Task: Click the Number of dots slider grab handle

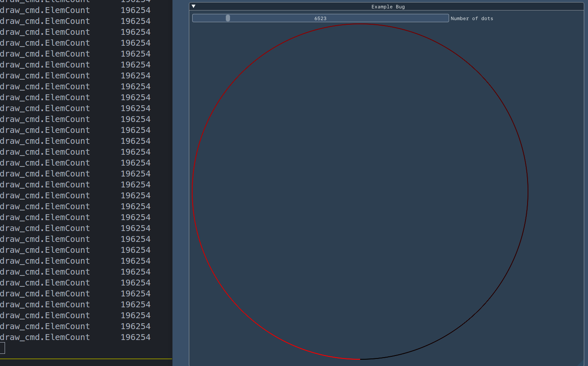Action: [227, 18]
